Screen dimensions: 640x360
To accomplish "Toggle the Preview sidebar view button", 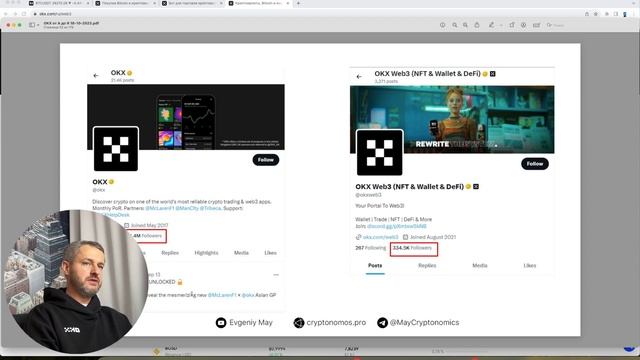I will point(32,25).
